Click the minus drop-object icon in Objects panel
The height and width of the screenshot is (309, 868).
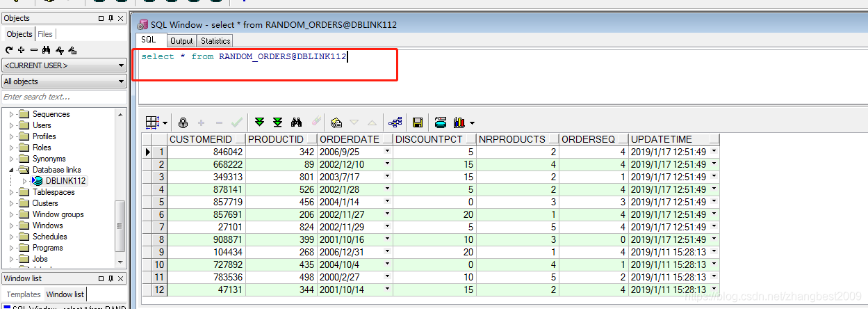33,50
